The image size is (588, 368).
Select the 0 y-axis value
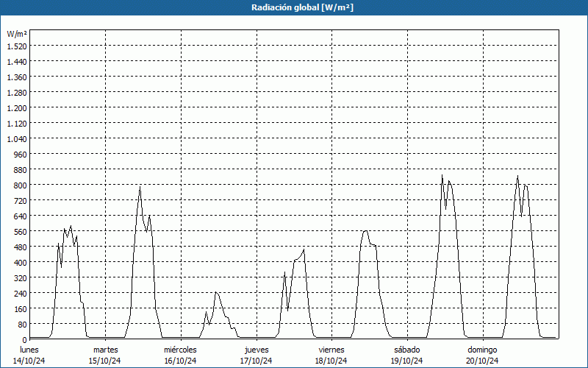[x=25, y=340]
